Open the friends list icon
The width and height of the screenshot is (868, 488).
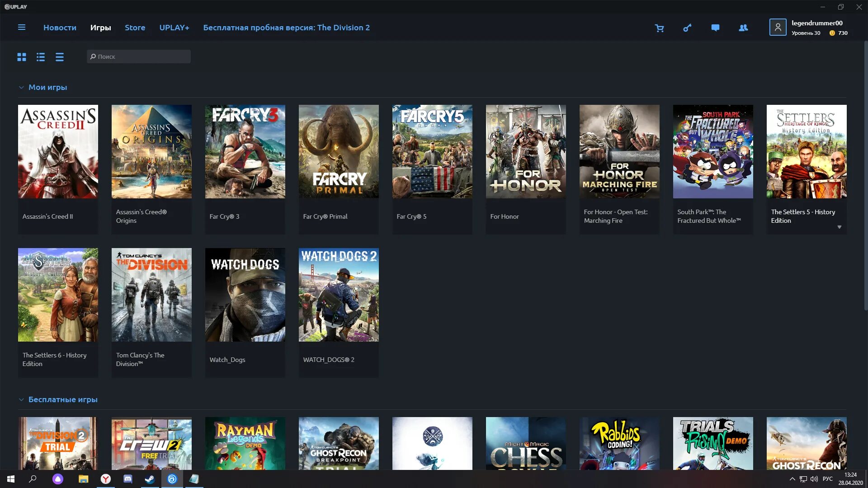click(743, 28)
